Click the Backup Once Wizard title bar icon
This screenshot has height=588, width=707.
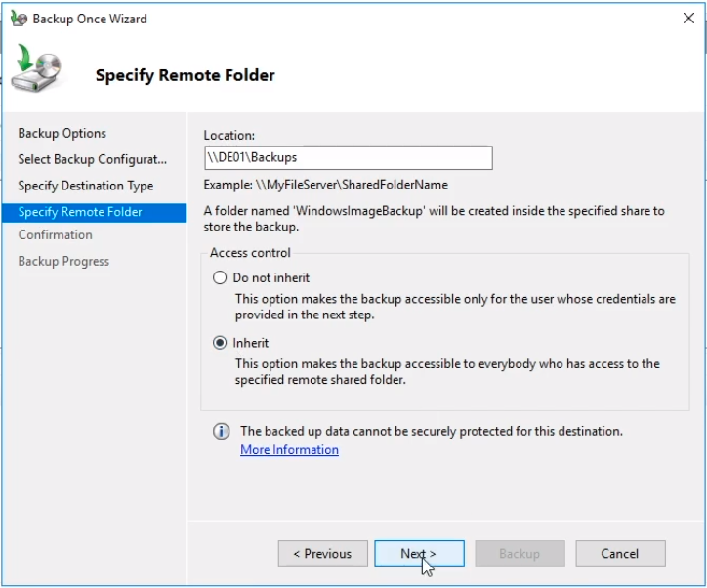point(19,19)
